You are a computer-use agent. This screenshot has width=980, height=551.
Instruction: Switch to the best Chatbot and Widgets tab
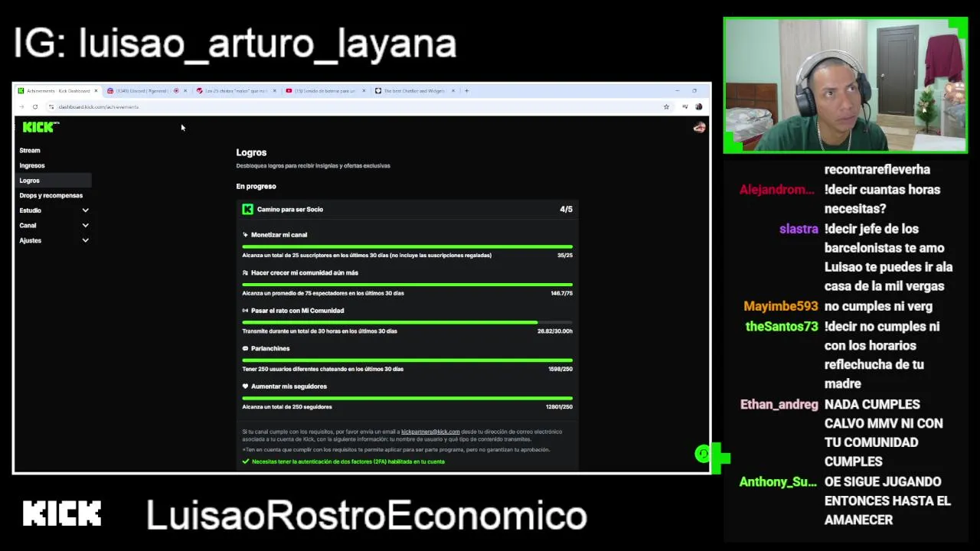pyautogui.click(x=415, y=90)
